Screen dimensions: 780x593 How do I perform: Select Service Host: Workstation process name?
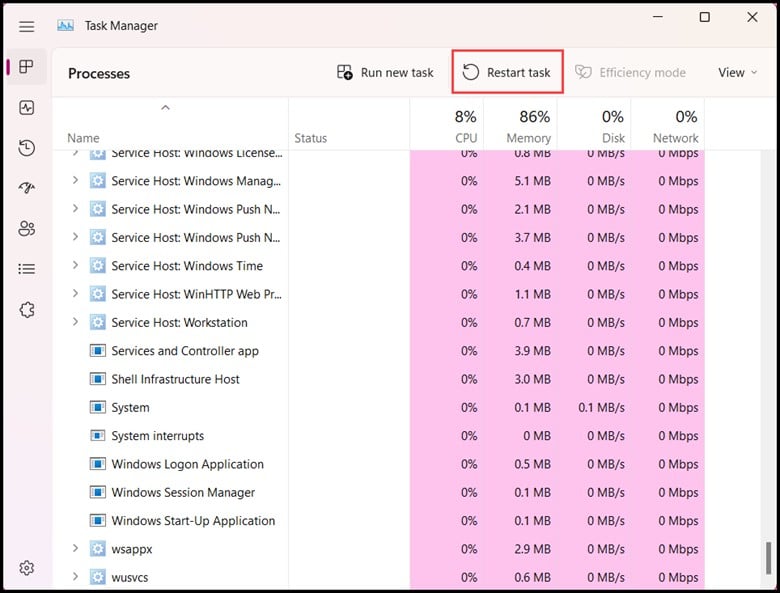(179, 322)
